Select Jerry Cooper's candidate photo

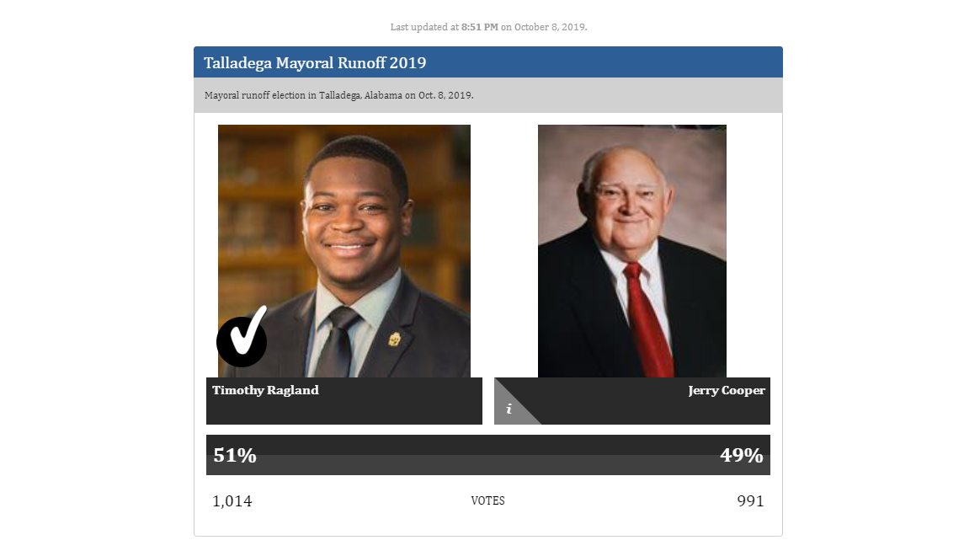click(x=632, y=250)
